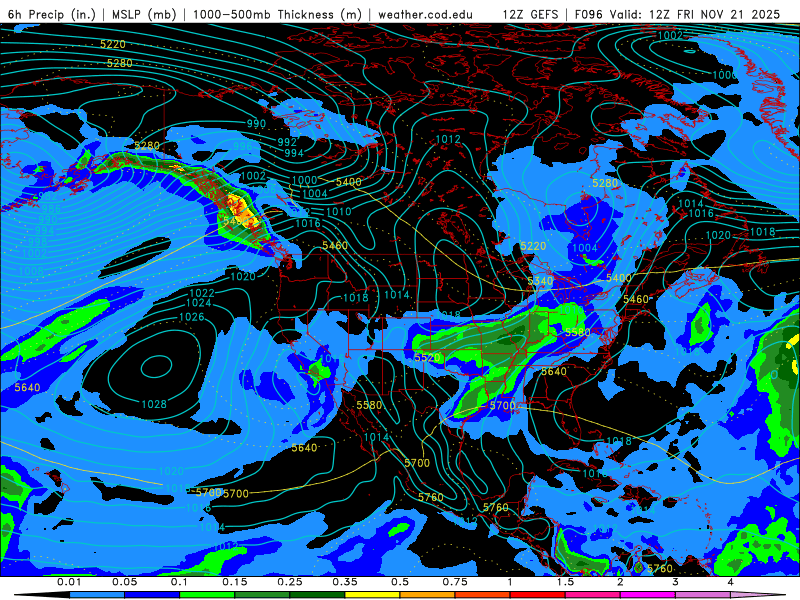This screenshot has width=800, height=600.
Task: Pick the dark green 0.25–0.35 legend swatch
Action: point(317,595)
